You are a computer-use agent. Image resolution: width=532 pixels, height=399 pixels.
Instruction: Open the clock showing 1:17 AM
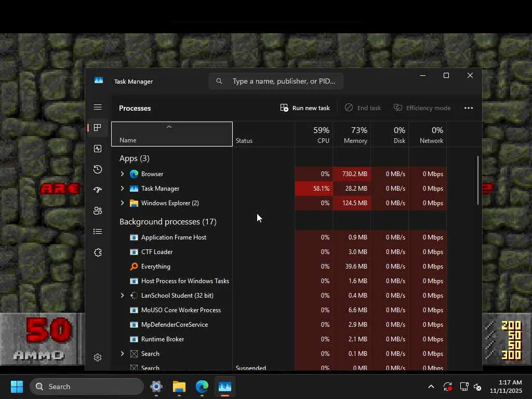[506, 387]
